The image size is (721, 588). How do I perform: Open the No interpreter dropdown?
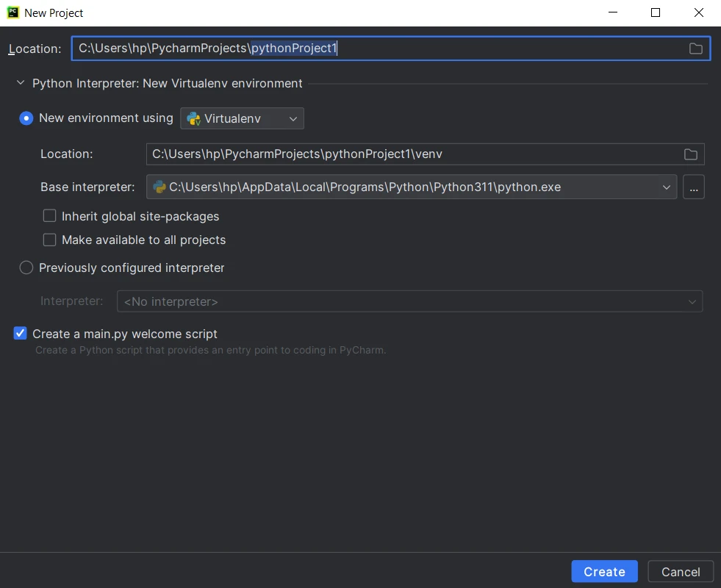point(409,301)
